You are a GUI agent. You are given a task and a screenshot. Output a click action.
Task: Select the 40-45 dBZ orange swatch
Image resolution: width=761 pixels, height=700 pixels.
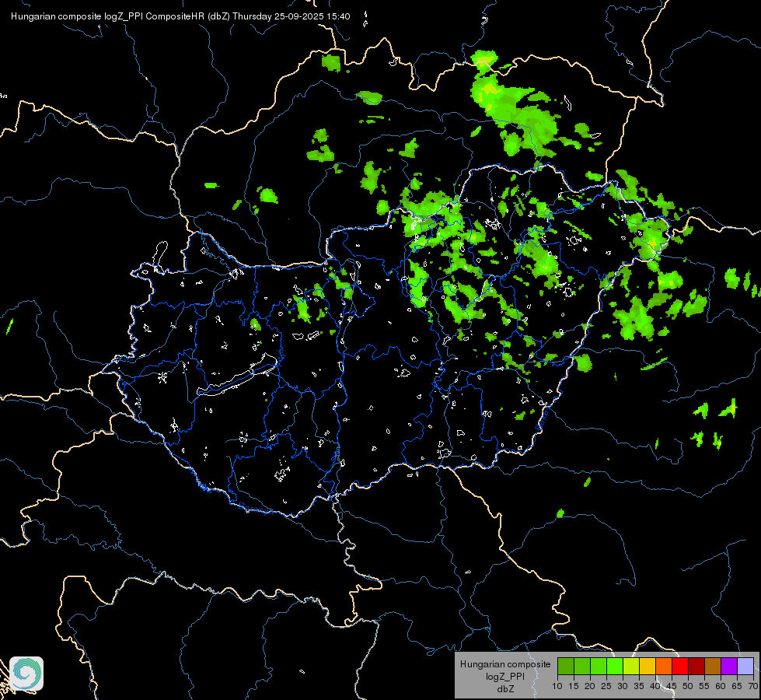coord(664,666)
